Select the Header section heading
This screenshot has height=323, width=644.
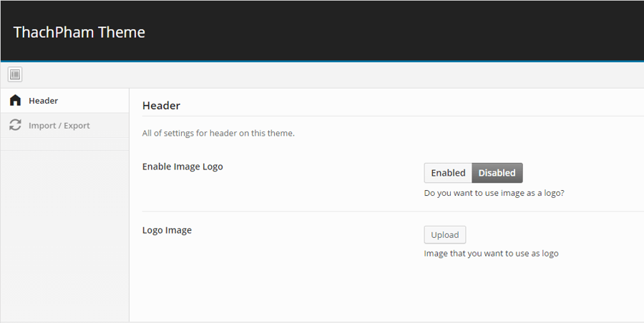(162, 106)
